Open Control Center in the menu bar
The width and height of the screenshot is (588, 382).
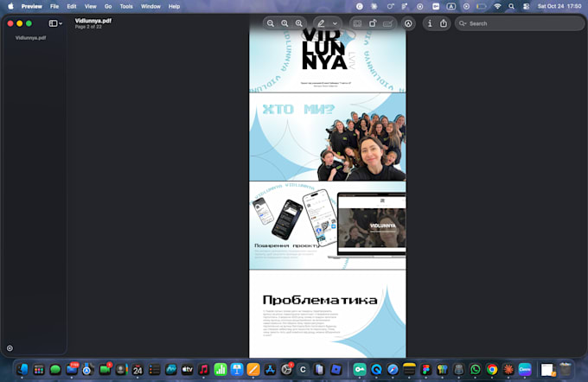(x=526, y=6)
